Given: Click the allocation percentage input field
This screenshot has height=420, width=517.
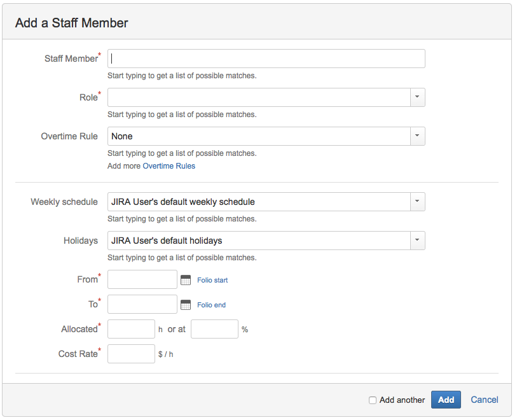Looking at the screenshot, I should (214, 328).
